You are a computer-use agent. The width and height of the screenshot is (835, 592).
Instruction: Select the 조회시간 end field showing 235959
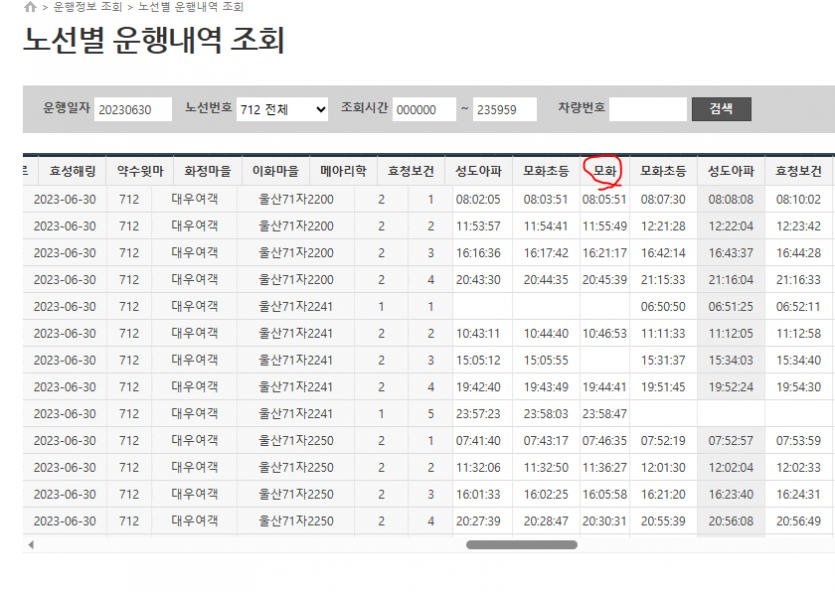pos(504,109)
